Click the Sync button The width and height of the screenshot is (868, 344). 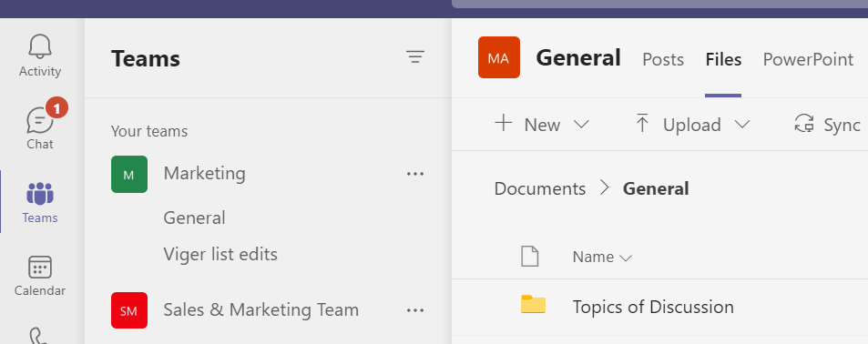coord(827,125)
